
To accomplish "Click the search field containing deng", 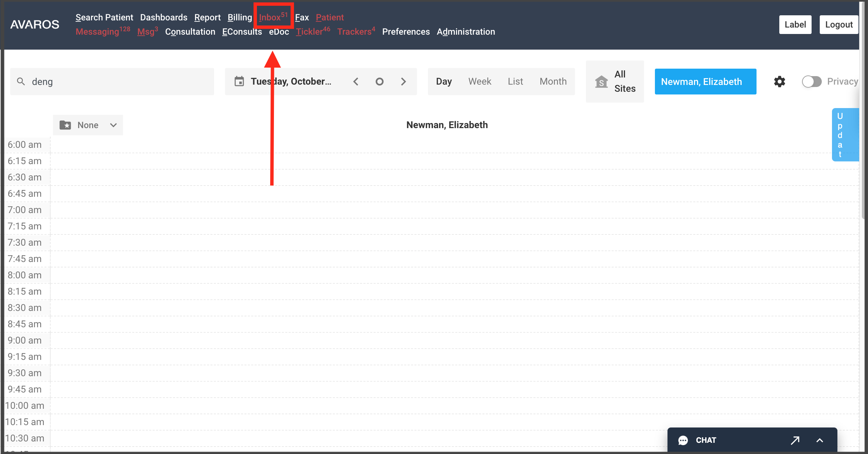I will (112, 82).
